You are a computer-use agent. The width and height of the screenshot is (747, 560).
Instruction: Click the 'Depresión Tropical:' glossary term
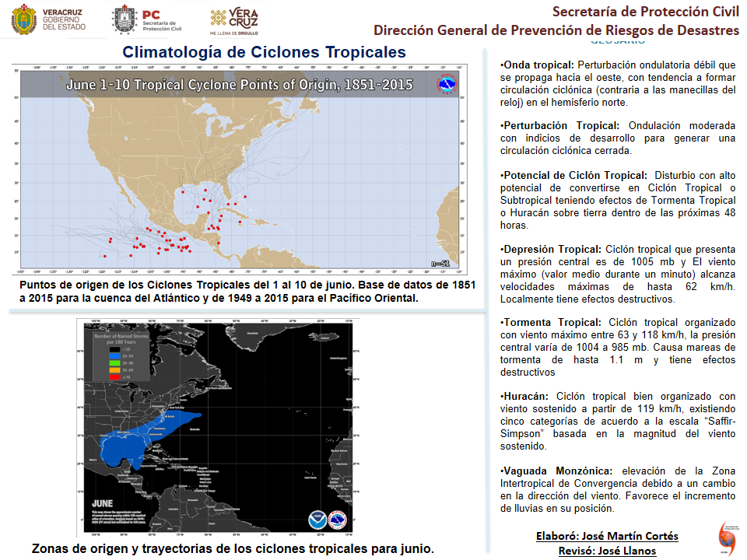point(551,250)
